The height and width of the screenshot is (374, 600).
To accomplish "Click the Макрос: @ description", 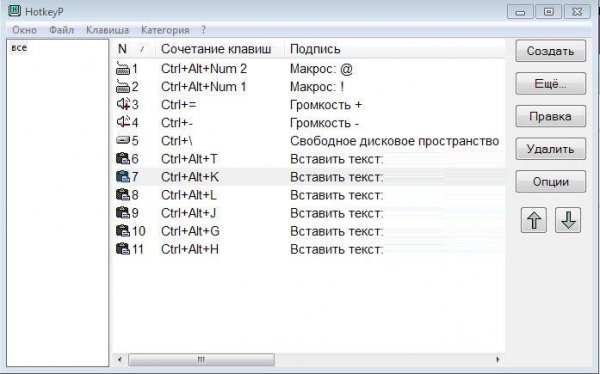I will point(321,69).
